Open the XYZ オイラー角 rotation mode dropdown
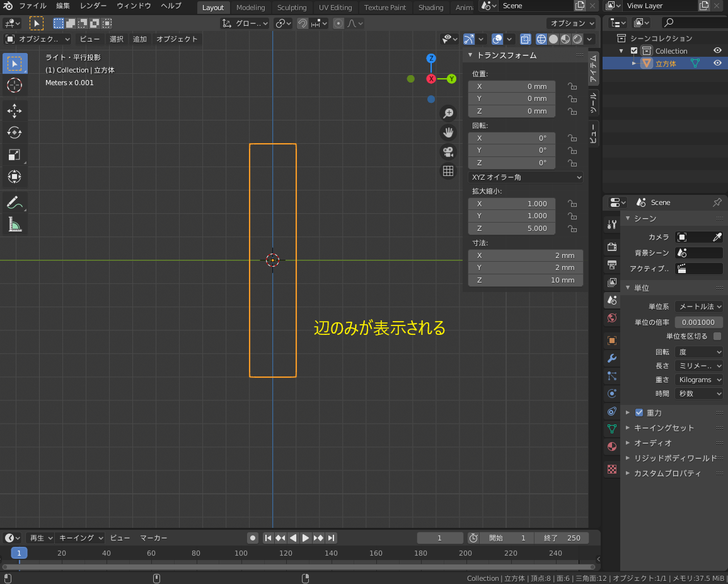This screenshot has height=584, width=728. point(526,177)
